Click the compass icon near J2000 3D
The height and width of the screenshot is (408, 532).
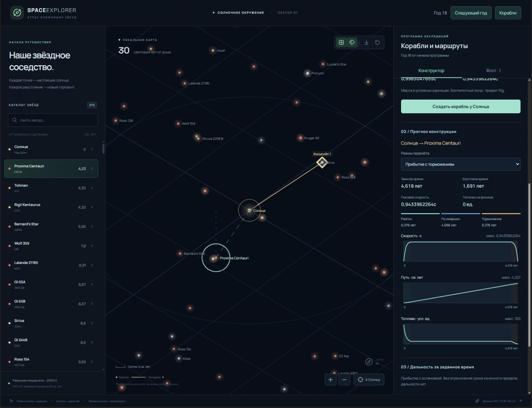coord(369,362)
